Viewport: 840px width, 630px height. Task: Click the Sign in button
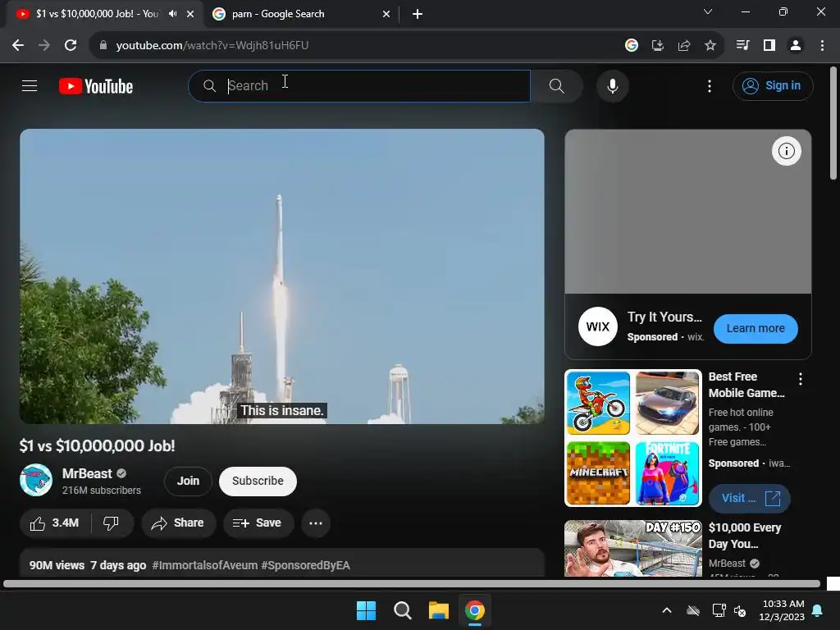click(773, 85)
